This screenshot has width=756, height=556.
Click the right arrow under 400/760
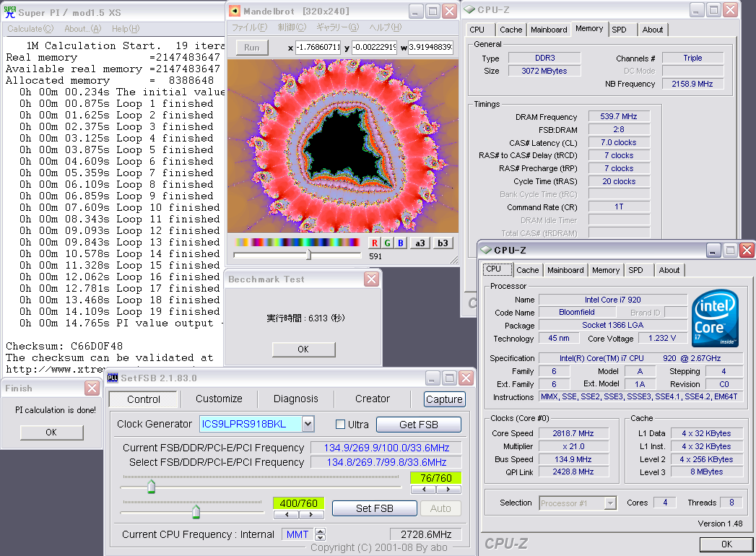311,515
